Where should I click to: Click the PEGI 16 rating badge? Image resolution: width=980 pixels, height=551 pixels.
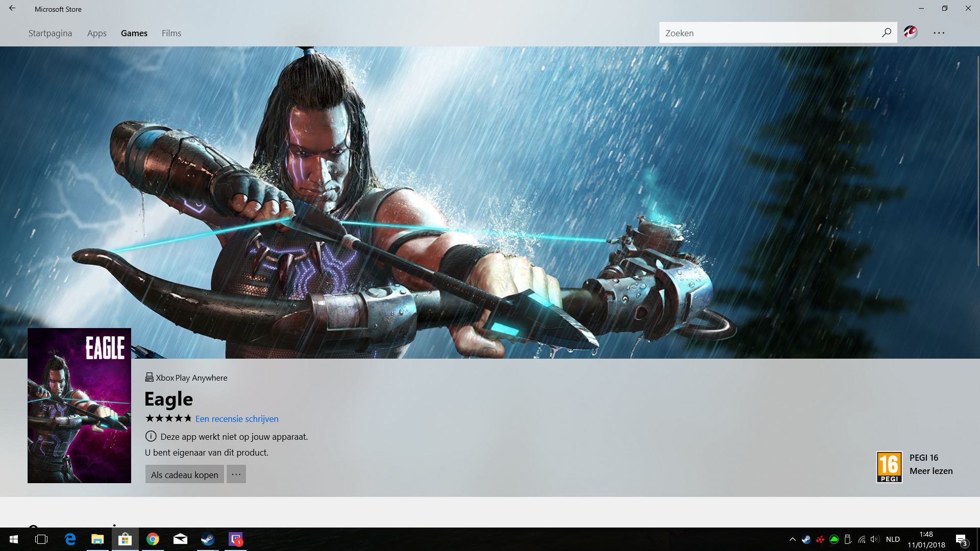pyautogui.click(x=889, y=467)
